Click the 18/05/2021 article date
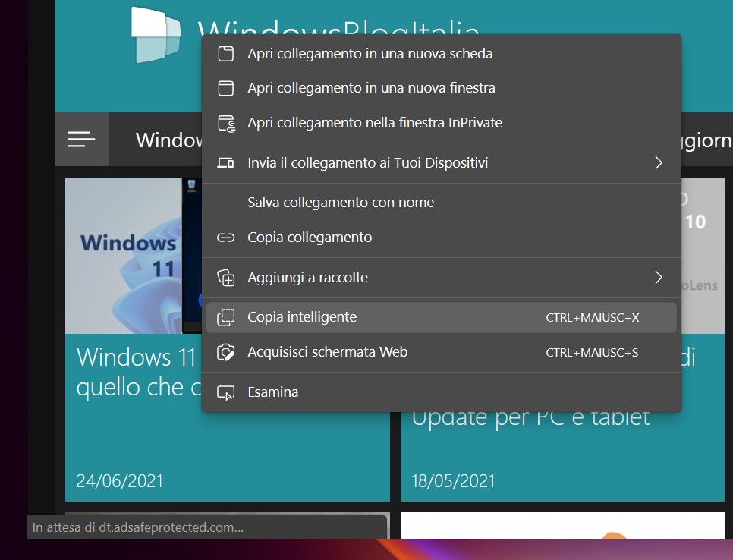The image size is (733, 560). (453, 481)
